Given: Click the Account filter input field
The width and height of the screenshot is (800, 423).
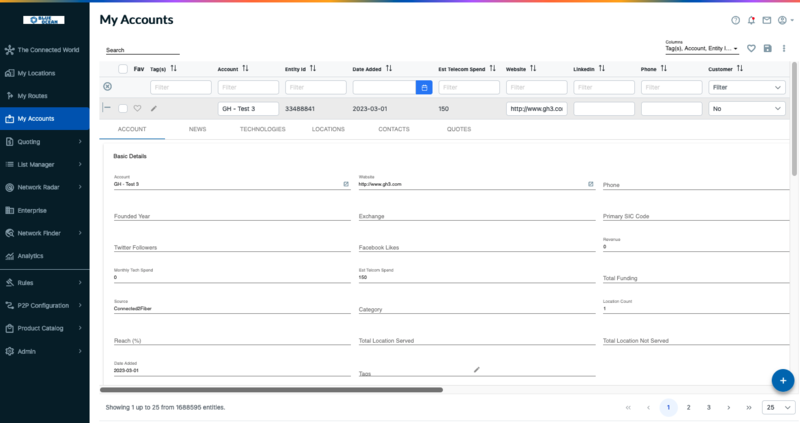Looking at the screenshot, I should (246, 88).
